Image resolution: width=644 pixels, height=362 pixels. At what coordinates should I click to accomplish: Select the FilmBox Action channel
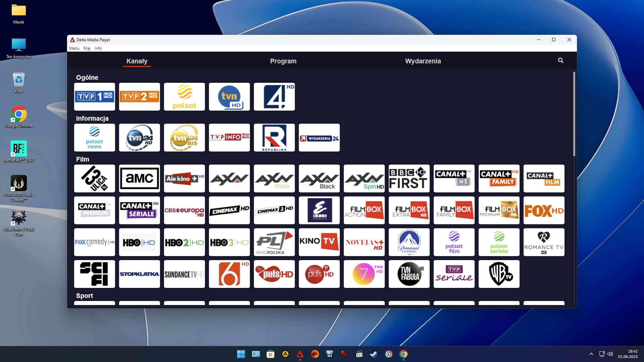click(364, 210)
